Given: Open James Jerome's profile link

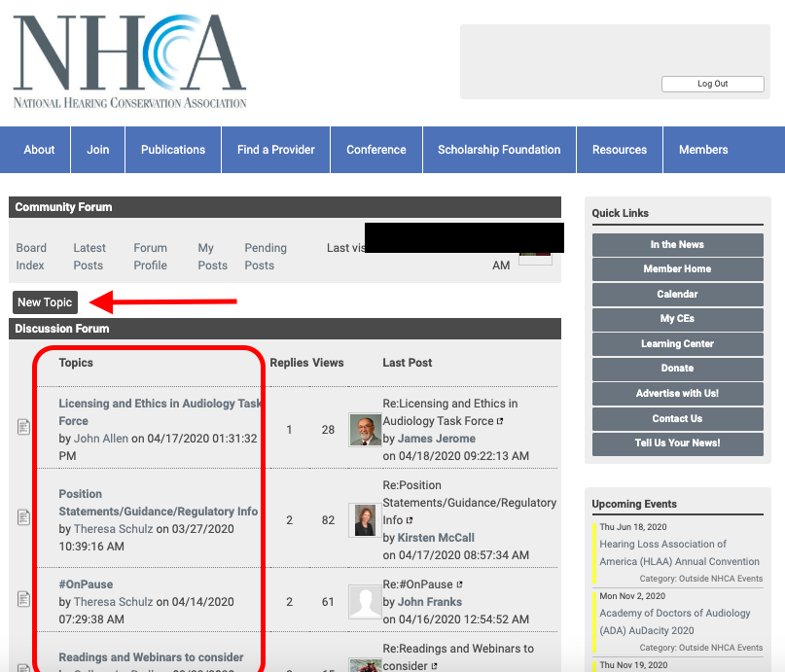Looking at the screenshot, I should [x=437, y=439].
